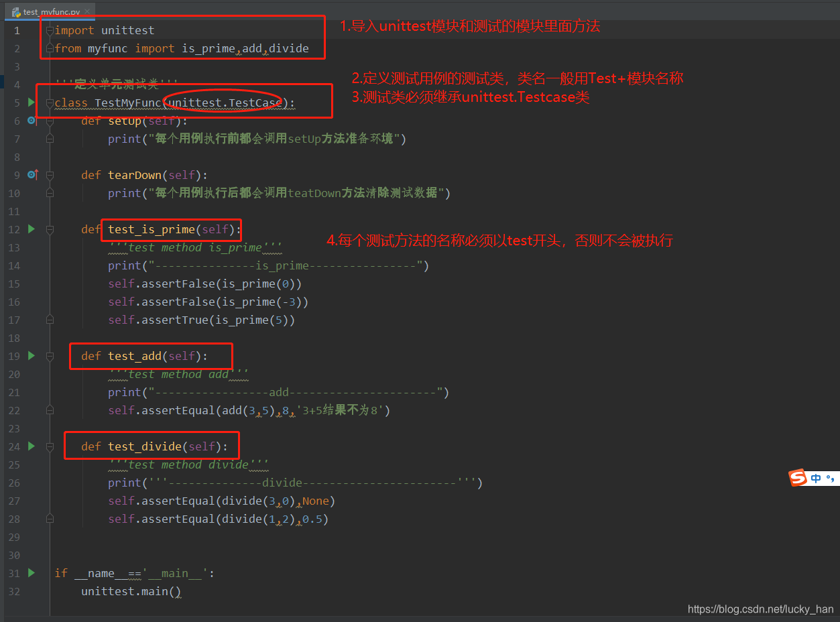Open overridden method marker beside setUp
This screenshot has height=622, width=840.
[32, 121]
